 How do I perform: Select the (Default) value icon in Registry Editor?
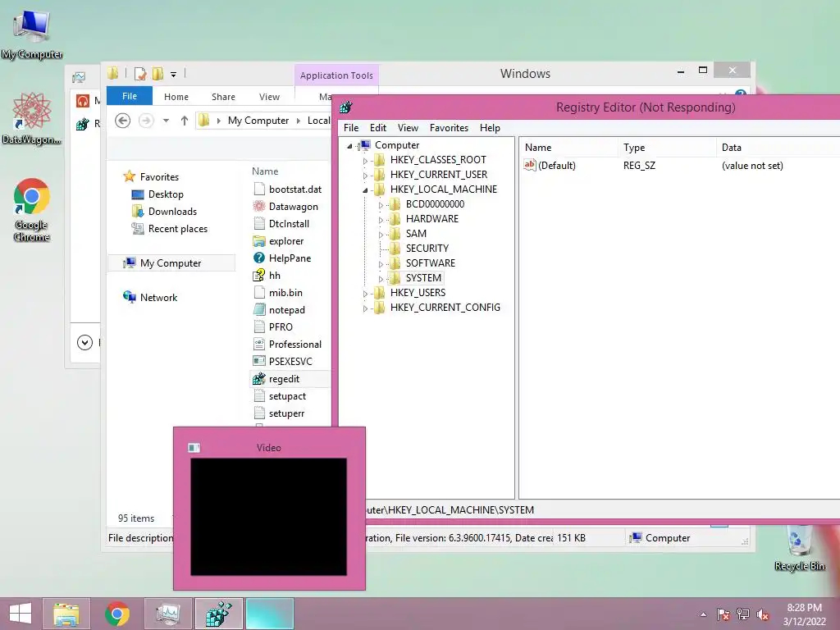pos(529,165)
